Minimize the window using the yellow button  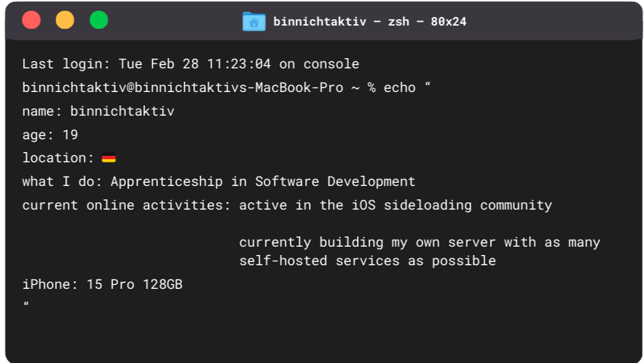65,20
